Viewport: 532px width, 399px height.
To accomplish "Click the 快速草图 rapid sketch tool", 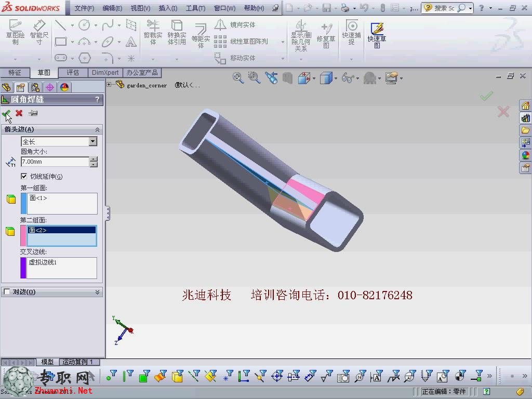I will tap(377, 36).
